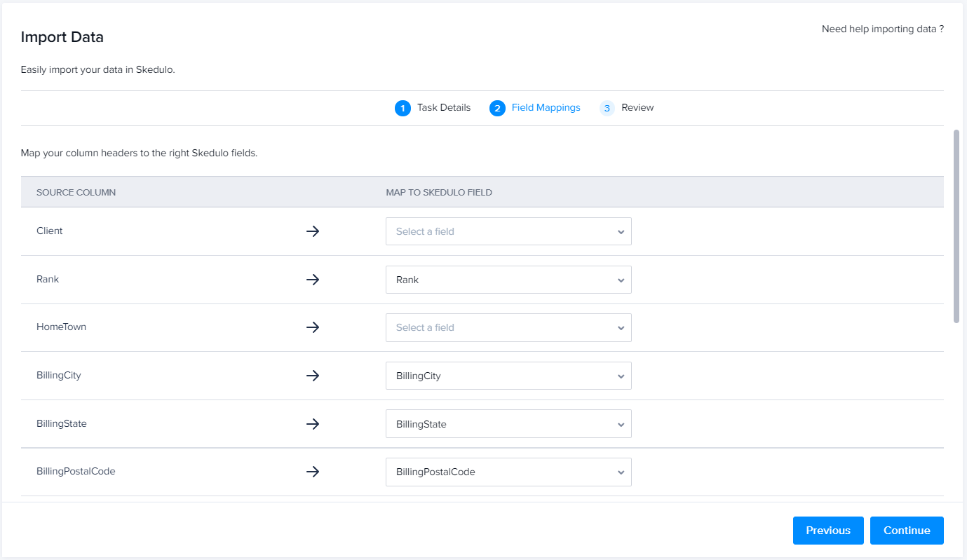
Task: Click the Continue button
Action: (x=907, y=531)
